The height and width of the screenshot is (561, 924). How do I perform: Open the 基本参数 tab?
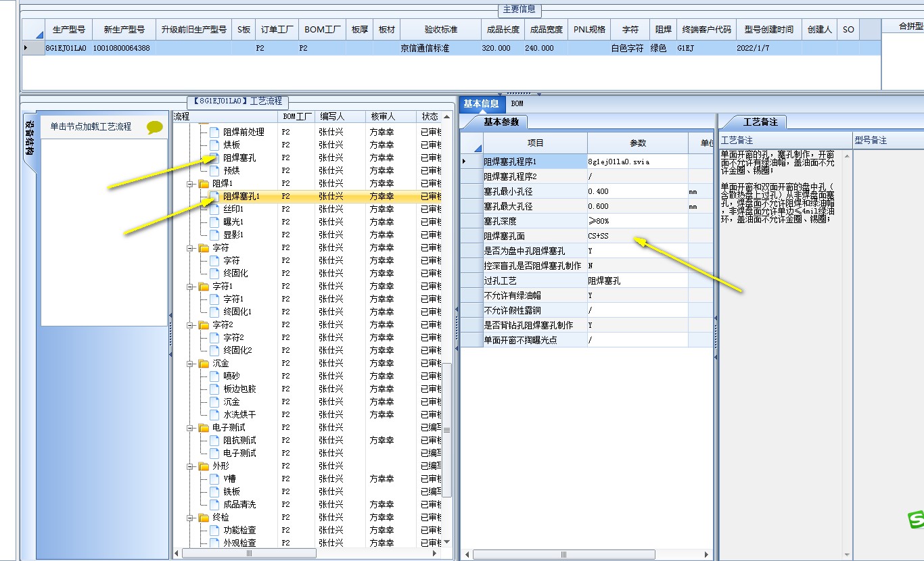501,122
